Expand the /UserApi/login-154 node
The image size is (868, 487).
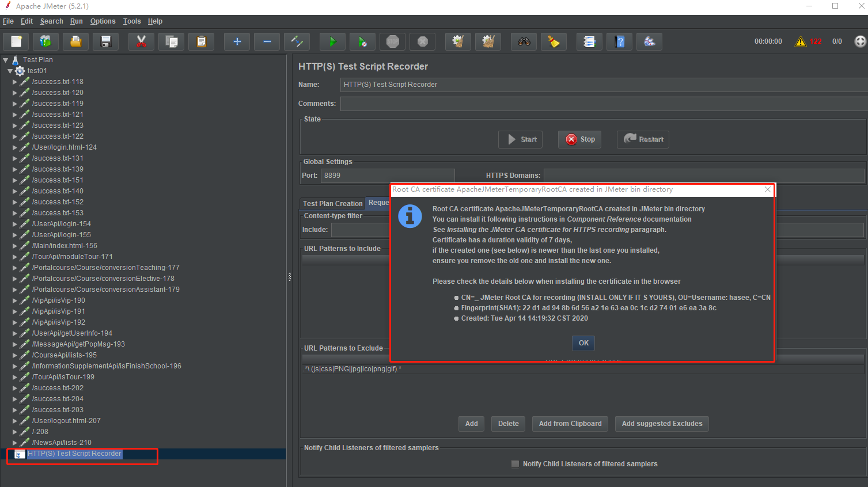click(x=15, y=224)
